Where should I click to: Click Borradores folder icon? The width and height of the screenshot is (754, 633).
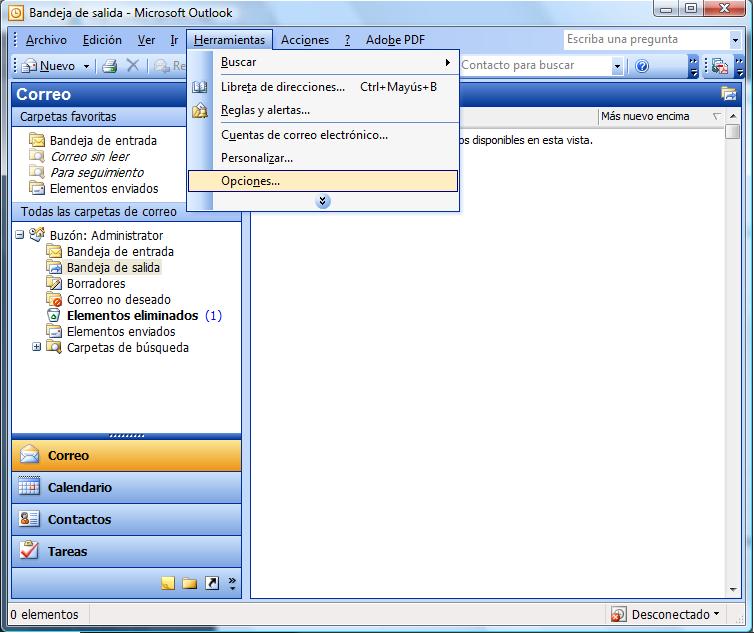[54, 283]
